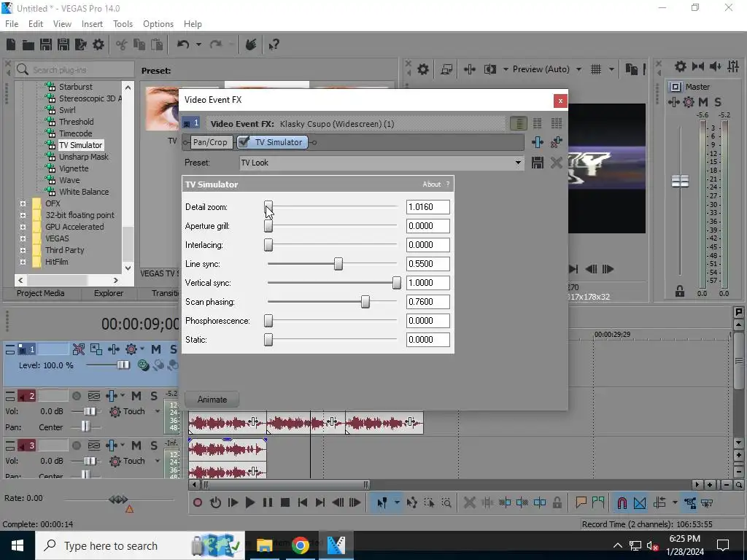Screen dimensions: 747x560
Task: Open VEGAS Pro from the taskbar
Action: pyautogui.click(x=336, y=545)
